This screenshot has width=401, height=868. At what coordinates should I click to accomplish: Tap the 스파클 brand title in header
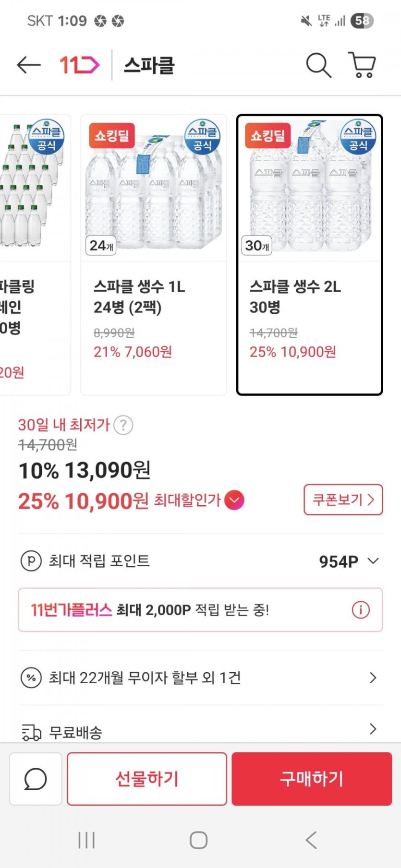(149, 65)
